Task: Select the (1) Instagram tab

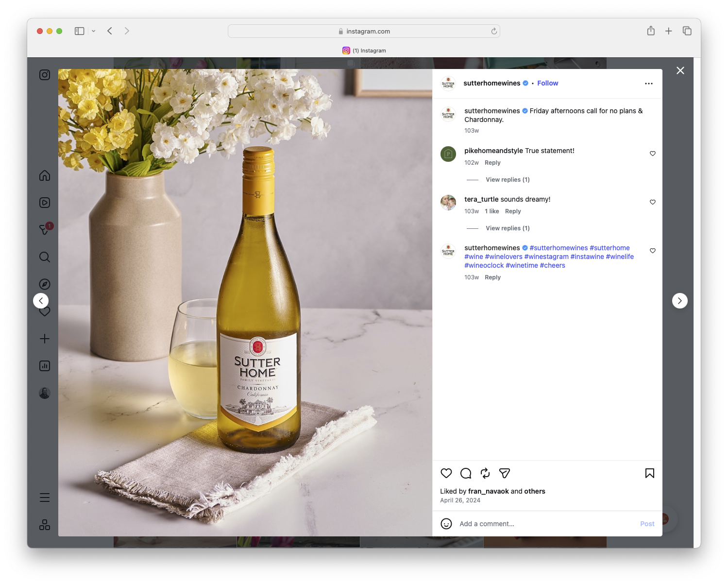Action: point(364,51)
